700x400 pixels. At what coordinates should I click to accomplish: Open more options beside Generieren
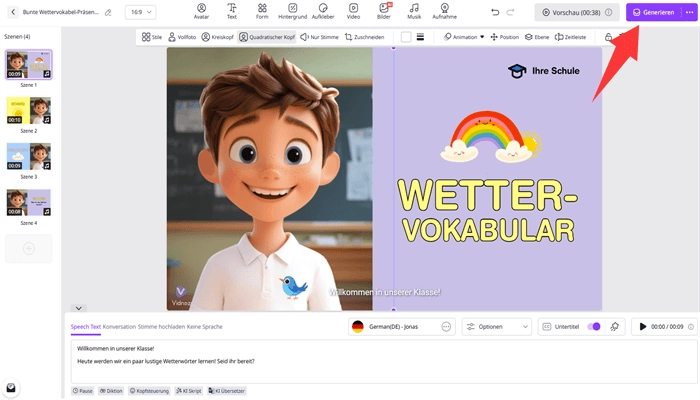(690, 12)
